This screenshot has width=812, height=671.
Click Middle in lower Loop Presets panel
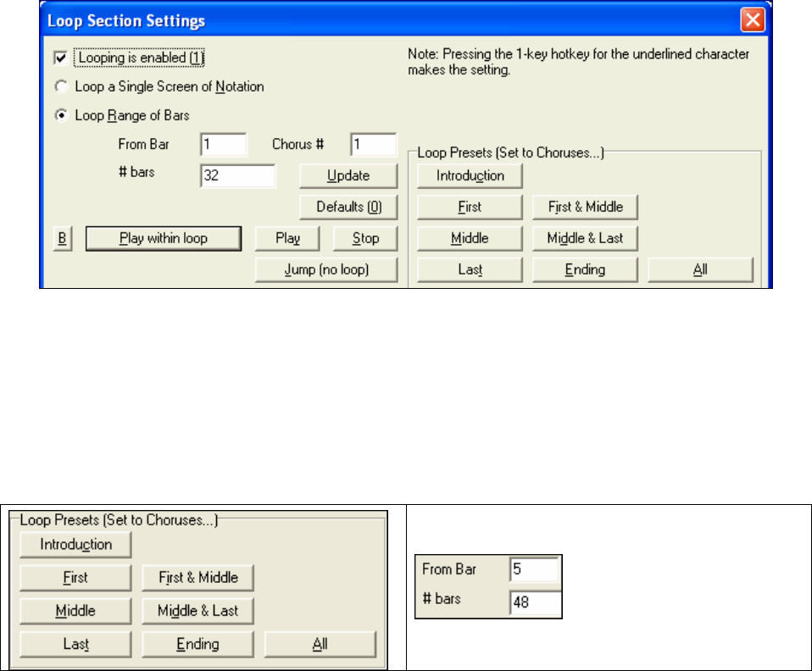coord(75,611)
